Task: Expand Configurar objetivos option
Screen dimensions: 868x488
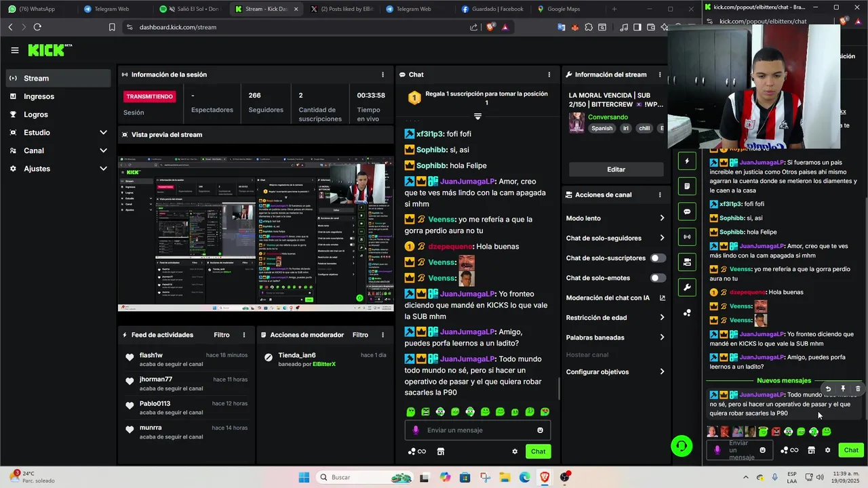Action: pyautogui.click(x=616, y=371)
